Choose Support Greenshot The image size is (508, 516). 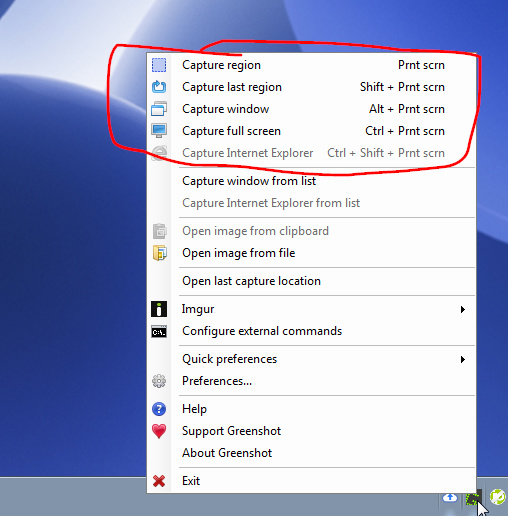(x=311, y=431)
